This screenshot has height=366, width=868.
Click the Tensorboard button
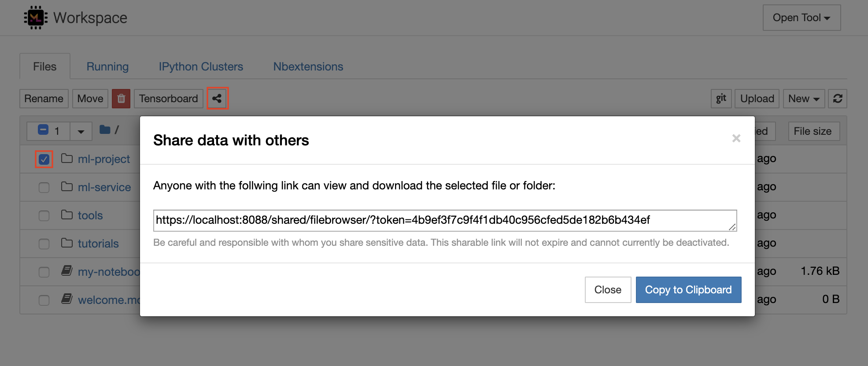coord(168,99)
